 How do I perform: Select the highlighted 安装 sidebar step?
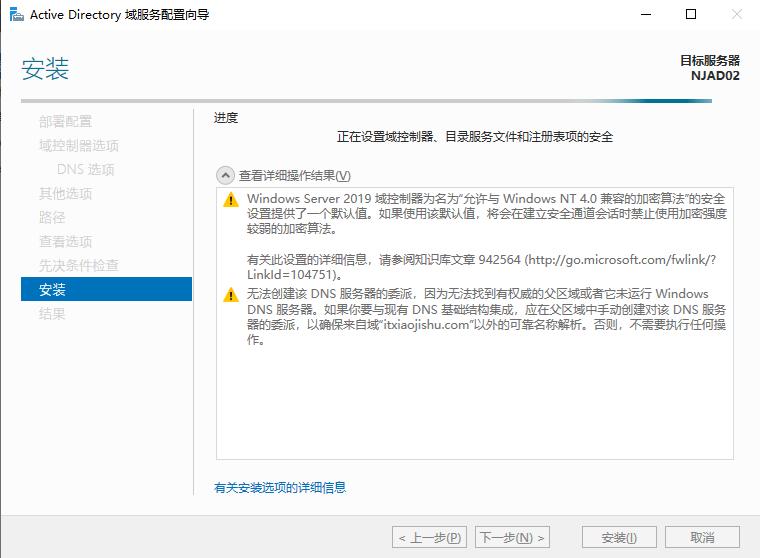(107, 289)
